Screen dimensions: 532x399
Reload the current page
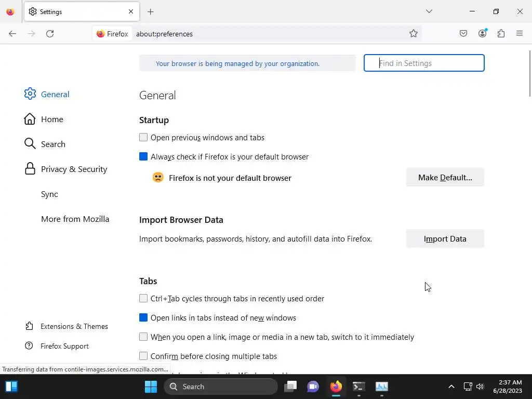point(50,34)
